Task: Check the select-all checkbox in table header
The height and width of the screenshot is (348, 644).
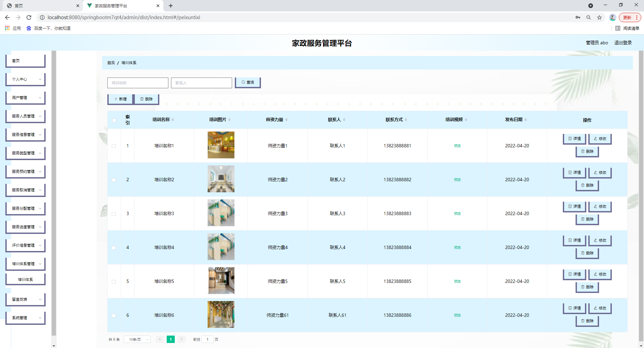Action: (114, 120)
